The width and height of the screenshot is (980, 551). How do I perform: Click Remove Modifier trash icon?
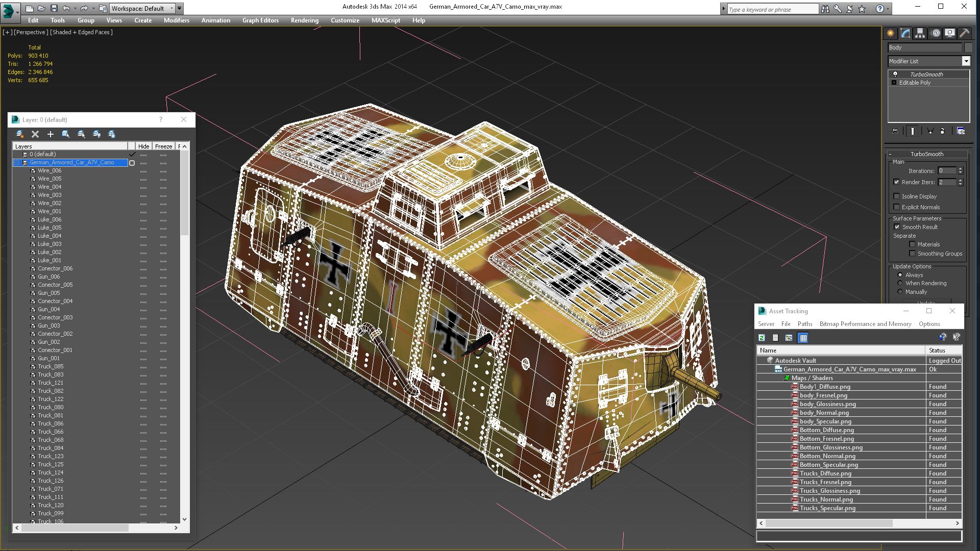tap(942, 131)
